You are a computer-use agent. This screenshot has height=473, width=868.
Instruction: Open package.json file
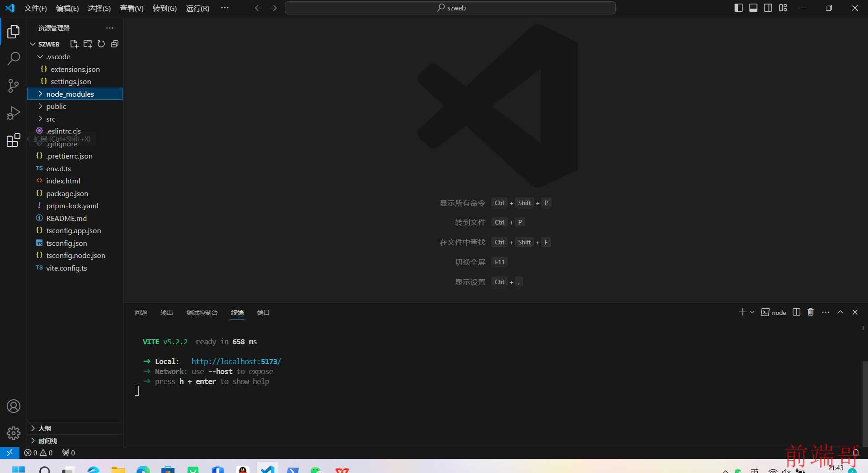(x=75, y=193)
